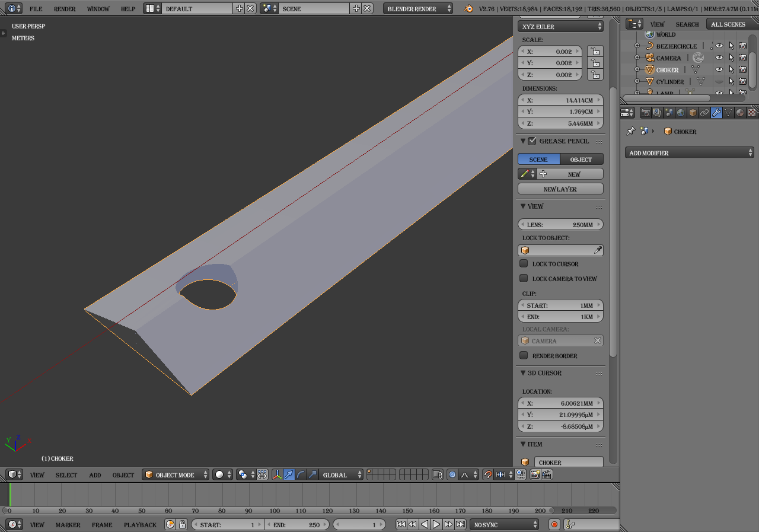Expand the Choker tree item
Screen dimensions: 759x532
click(x=637, y=69)
